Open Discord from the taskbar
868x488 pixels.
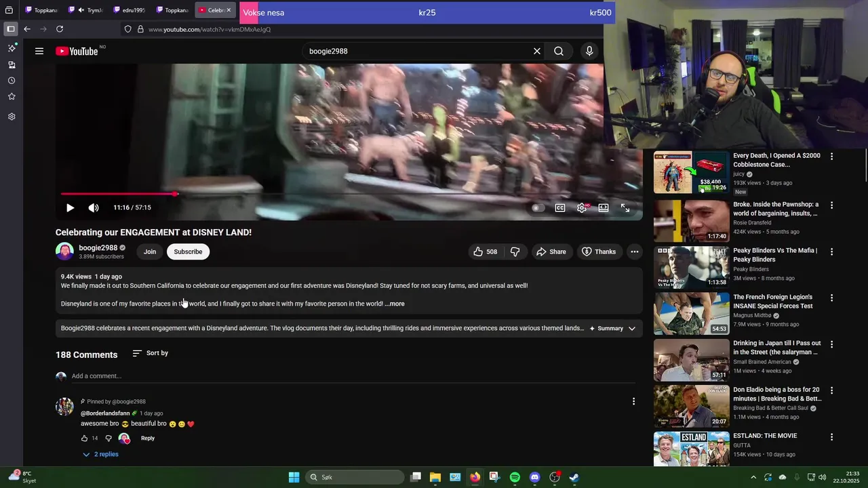pos(534,477)
